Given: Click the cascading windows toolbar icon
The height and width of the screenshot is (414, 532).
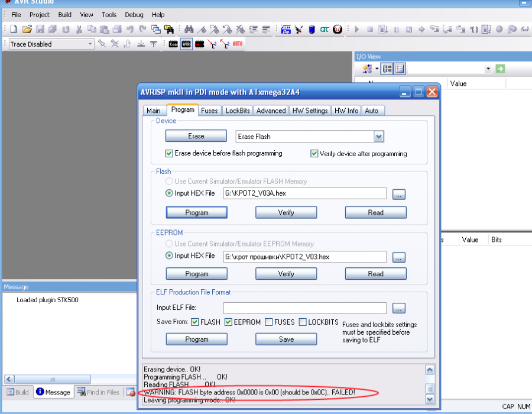Looking at the screenshot, I should 155,29.
